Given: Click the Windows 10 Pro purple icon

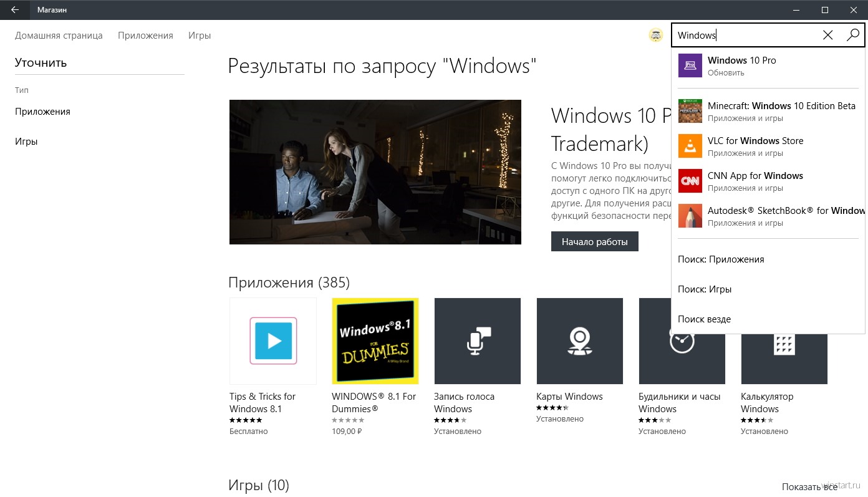Looking at the screenshot, I should [x=690, y=65].
